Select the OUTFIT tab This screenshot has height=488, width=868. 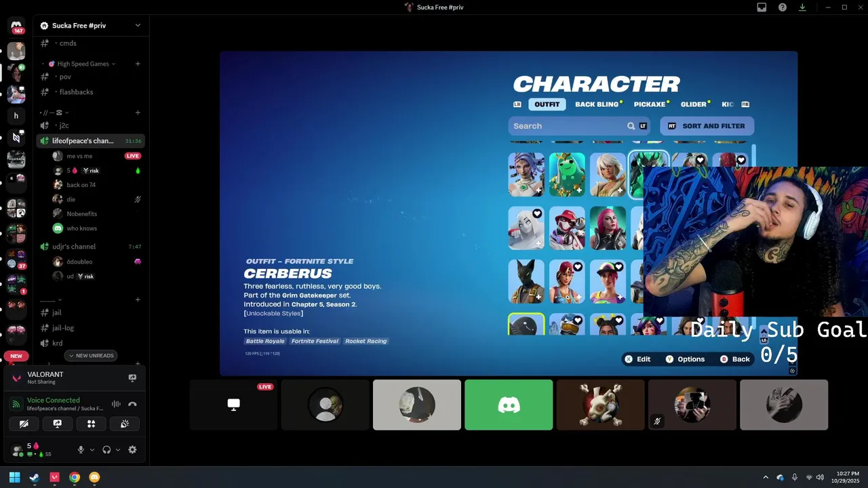[x=547, y=104]
